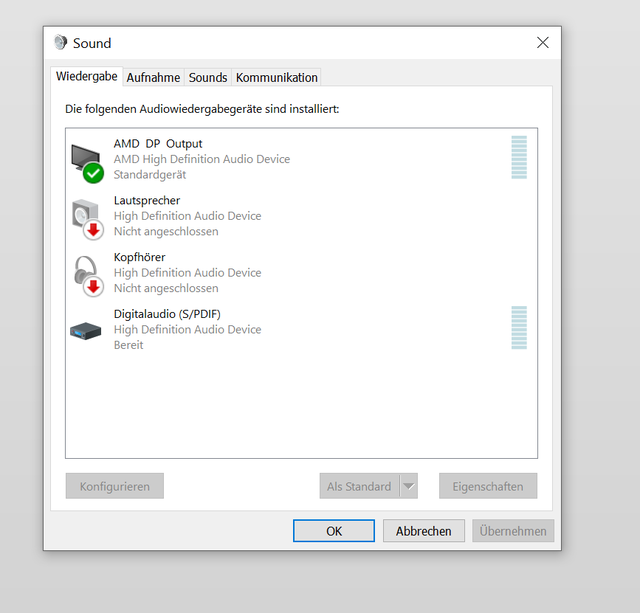Close the Sound dialog window
The width and height of the screenshot is (640, 613).
point(543,43)
